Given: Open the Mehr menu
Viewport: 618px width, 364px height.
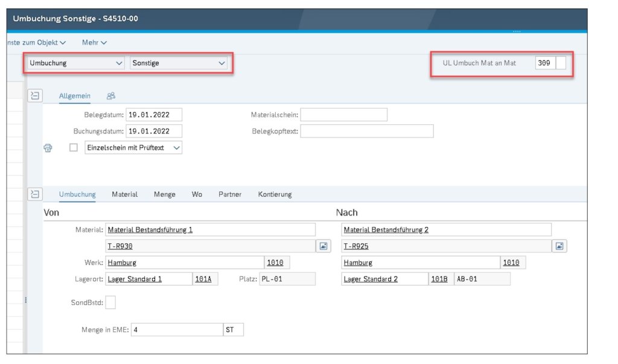Looking at the screenshot, I should [94, 43].
